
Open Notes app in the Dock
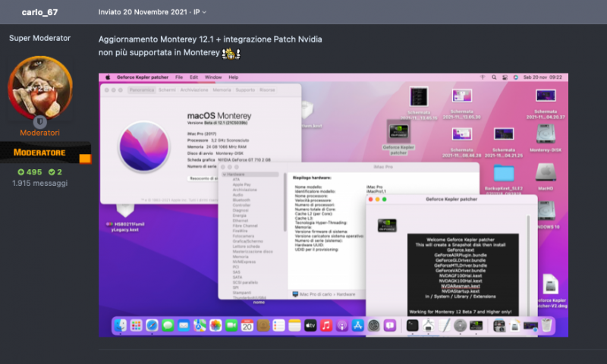tap(294, 326)
